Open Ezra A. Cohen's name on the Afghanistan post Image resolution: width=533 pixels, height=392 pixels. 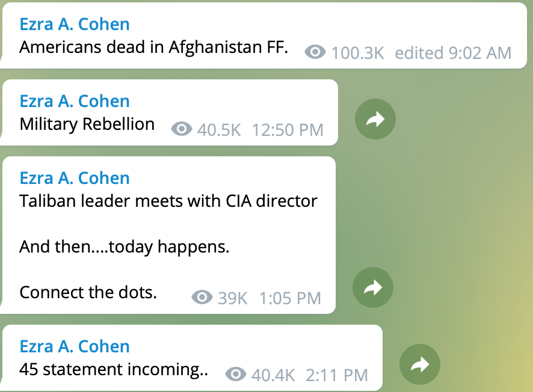click(x=75, y=24)
